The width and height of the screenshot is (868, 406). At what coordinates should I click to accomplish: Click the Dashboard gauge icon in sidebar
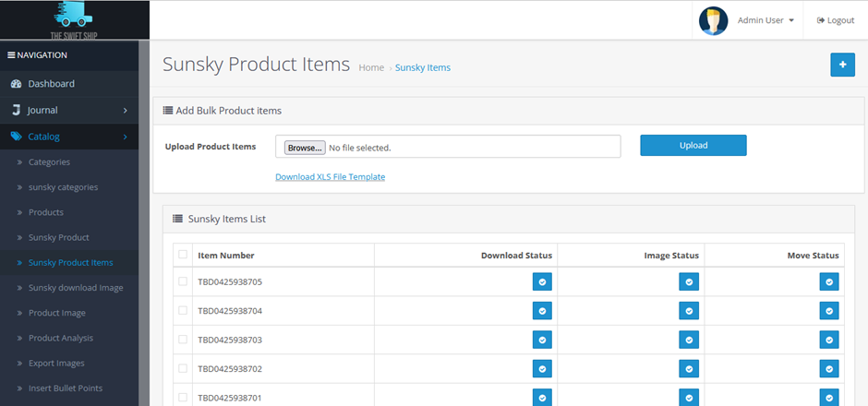click(x=17, y=84)
